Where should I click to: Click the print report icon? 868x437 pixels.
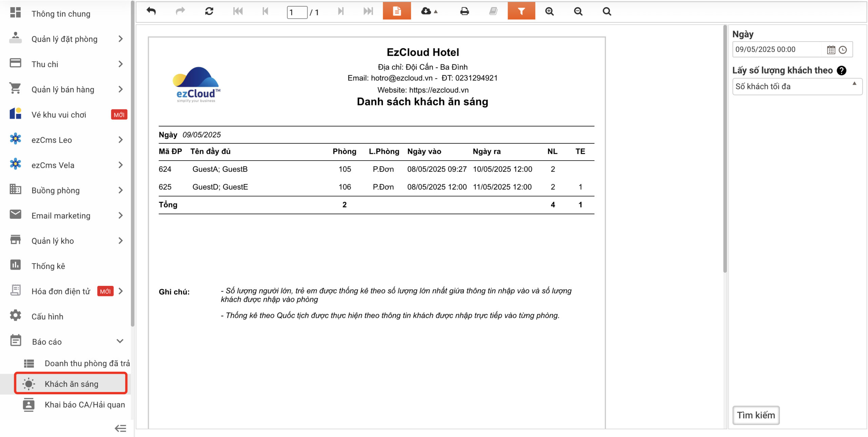coord(465,12)
